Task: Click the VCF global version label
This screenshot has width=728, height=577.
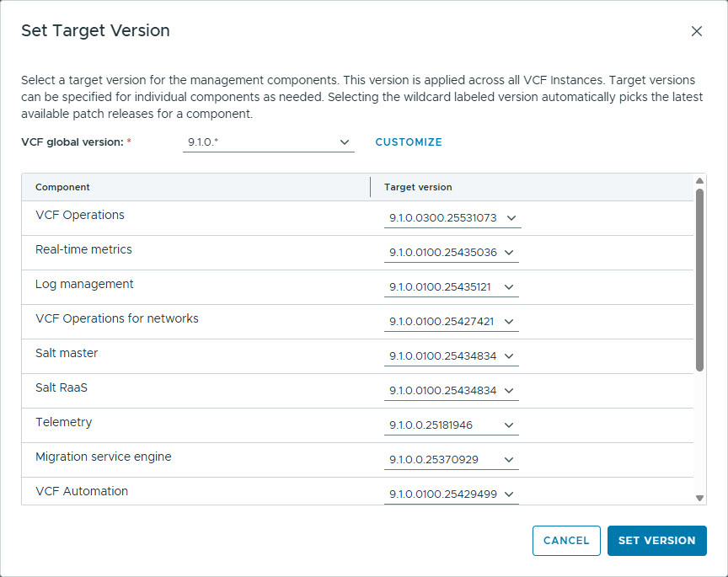Action: (x=72, y=142)
